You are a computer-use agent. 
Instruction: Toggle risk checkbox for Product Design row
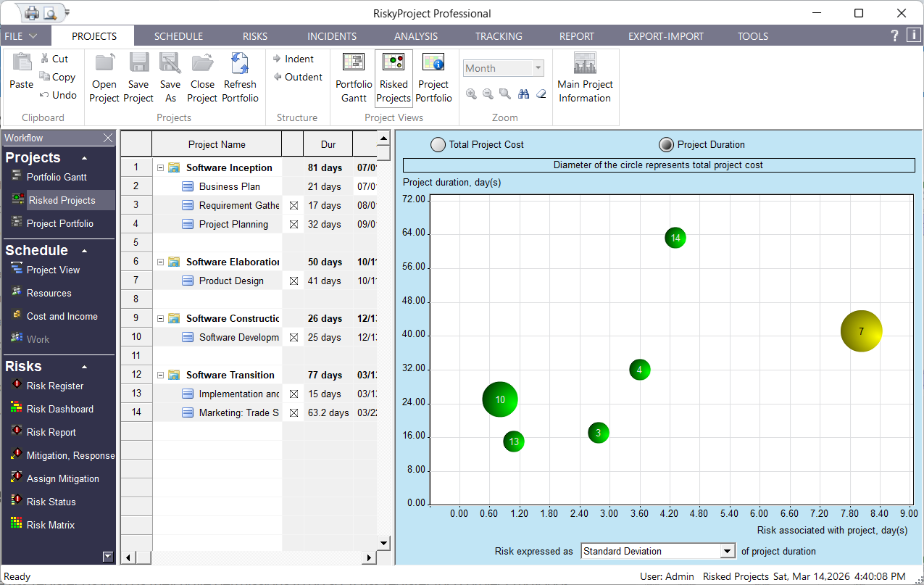(294, 281)
